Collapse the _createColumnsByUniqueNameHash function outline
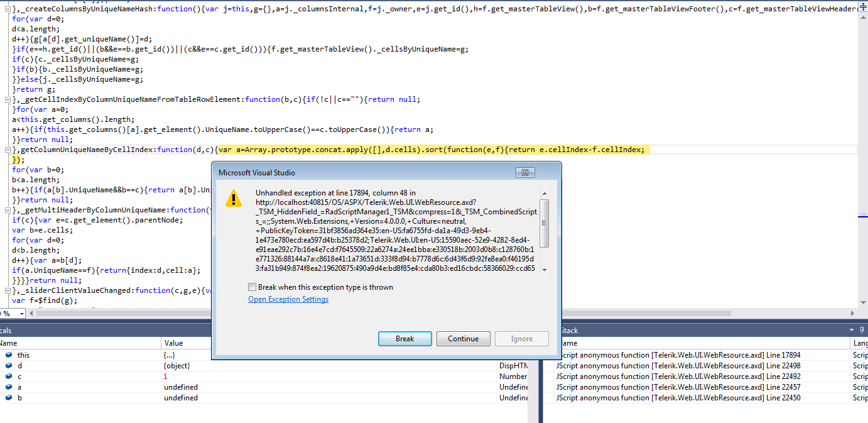Viewport: 868px width, 423px height. coord(8,9)
